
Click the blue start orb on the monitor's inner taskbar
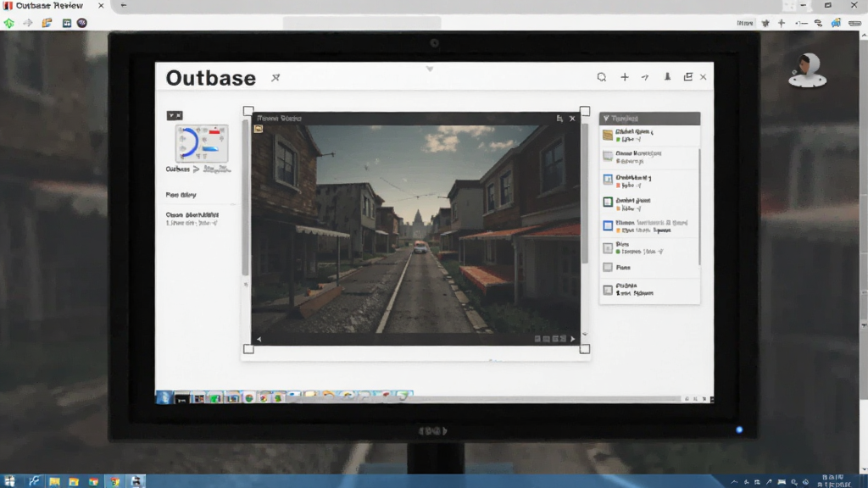coord(164,398)
